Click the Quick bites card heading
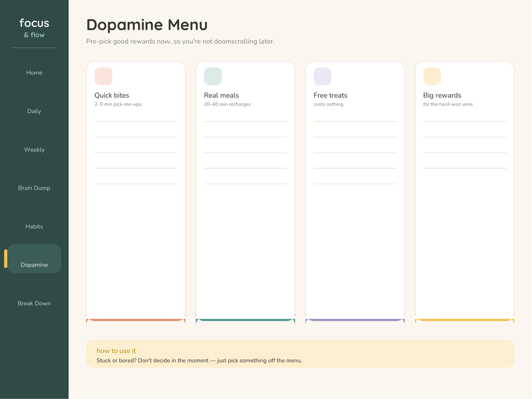 tap(112, 95)
